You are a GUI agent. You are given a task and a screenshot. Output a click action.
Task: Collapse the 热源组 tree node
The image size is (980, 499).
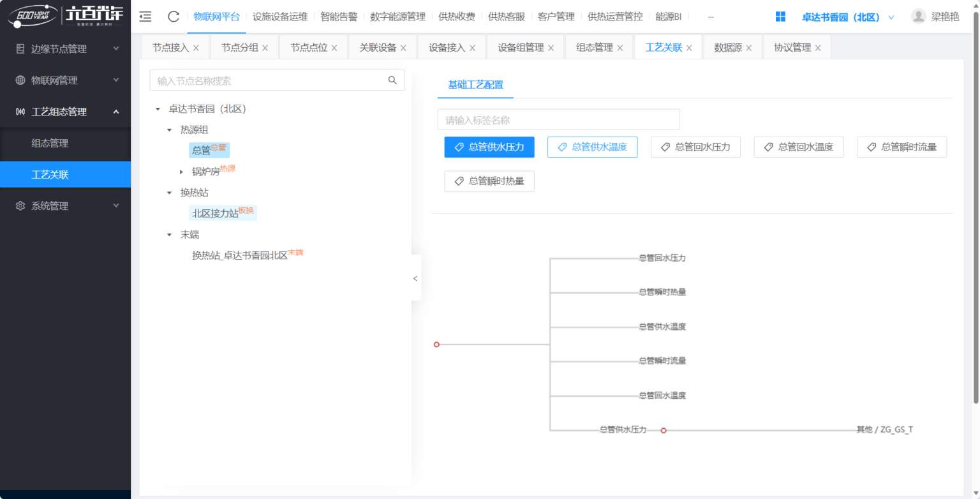tap(169, 130)
